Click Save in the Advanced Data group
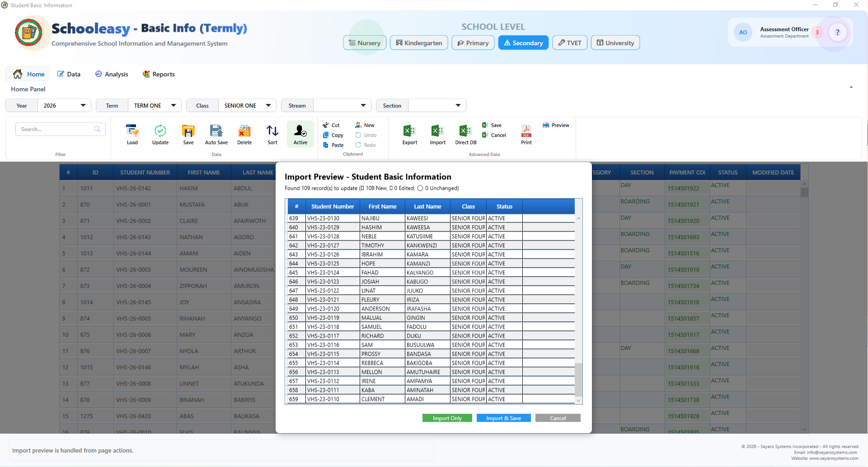868x467 pixels. 492,125
